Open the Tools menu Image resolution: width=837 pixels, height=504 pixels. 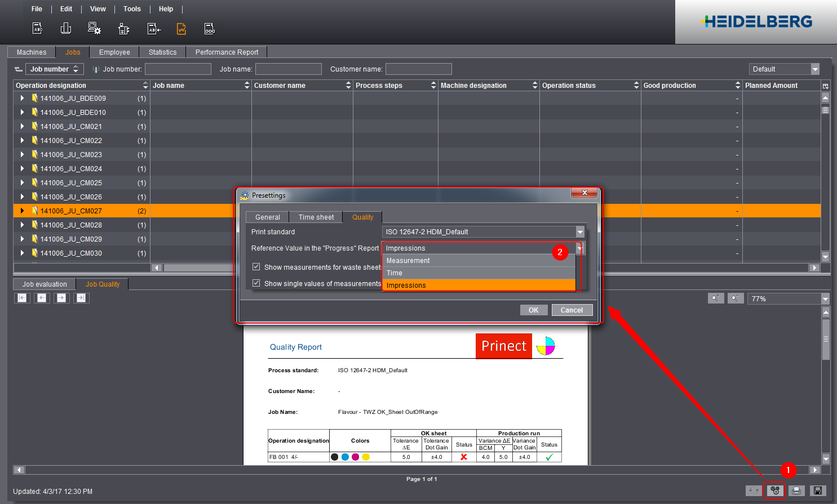[x=132, y=9]
